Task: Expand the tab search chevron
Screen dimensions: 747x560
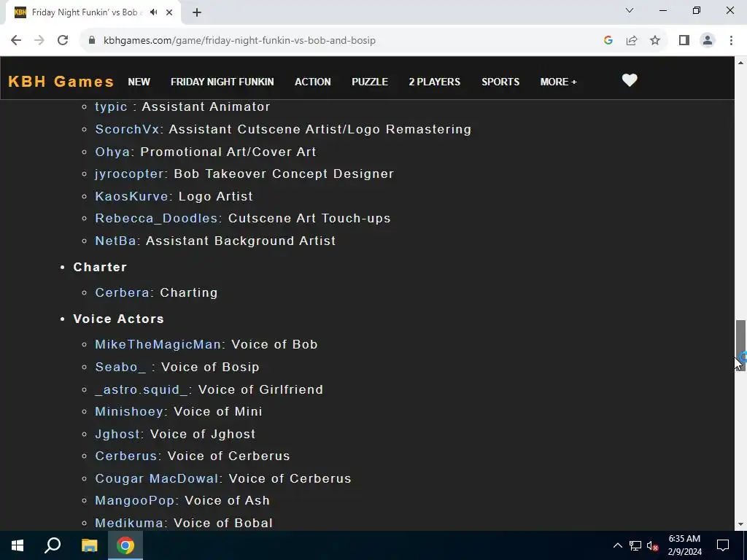Action: coord(630,10)
